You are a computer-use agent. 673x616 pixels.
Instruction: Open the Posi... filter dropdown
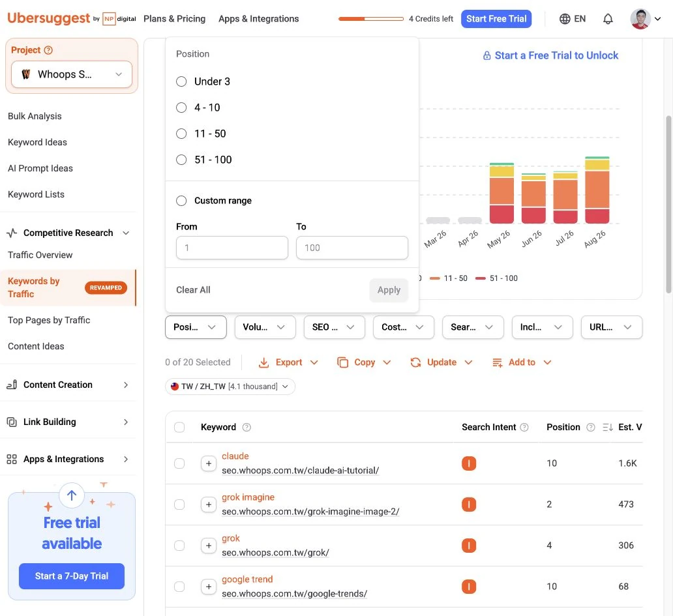coord(196,327)
